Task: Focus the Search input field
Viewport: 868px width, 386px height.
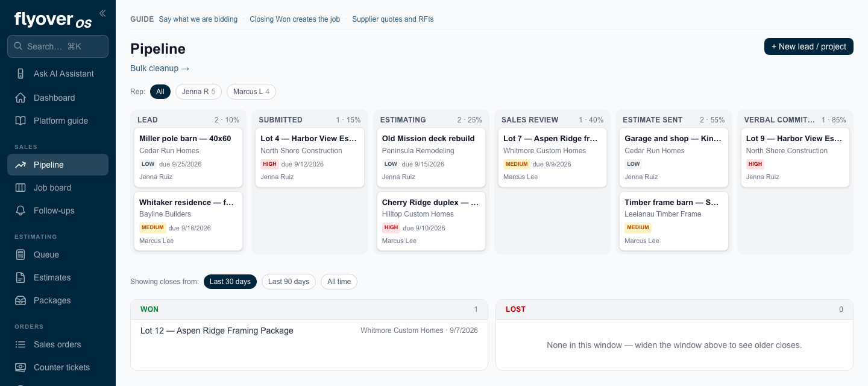Action: (x=58, y=46)
